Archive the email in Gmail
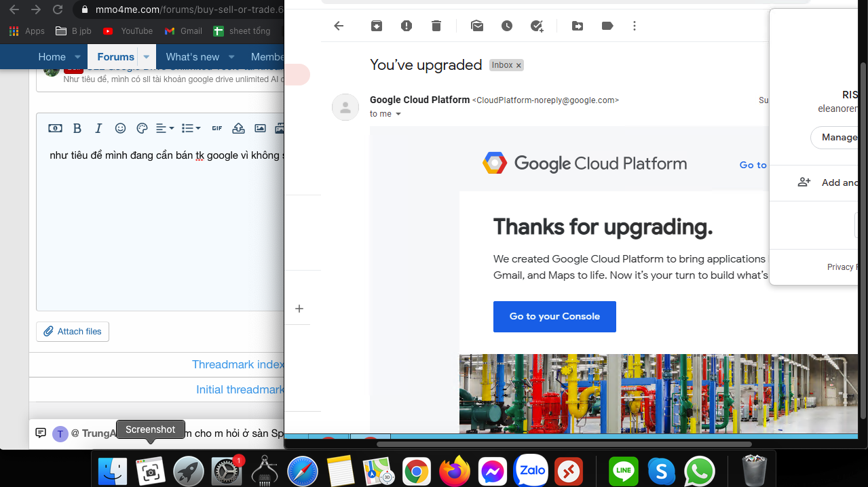This screenshot has height=487, width=868. point(376,26)
